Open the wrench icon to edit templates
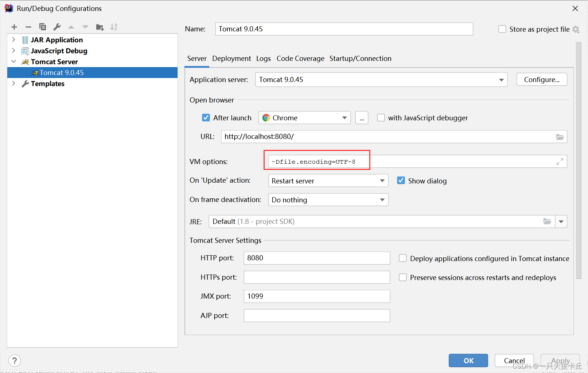This screenshot has height=373, width=588. click(57, 27)
